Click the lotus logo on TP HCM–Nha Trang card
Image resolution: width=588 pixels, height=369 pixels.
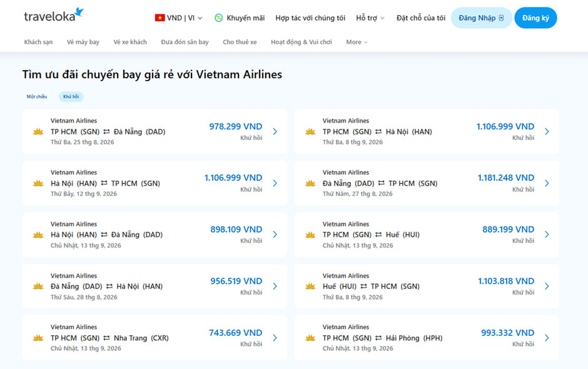click(x=38, y=338)
